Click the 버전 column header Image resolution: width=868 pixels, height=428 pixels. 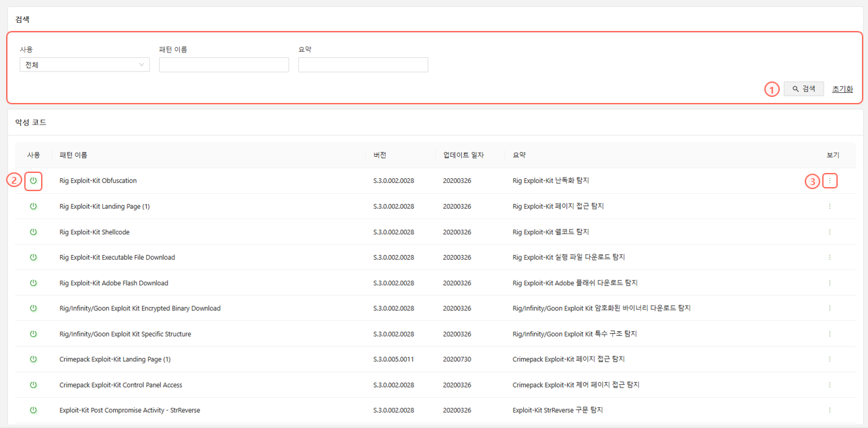click(380, 155)
